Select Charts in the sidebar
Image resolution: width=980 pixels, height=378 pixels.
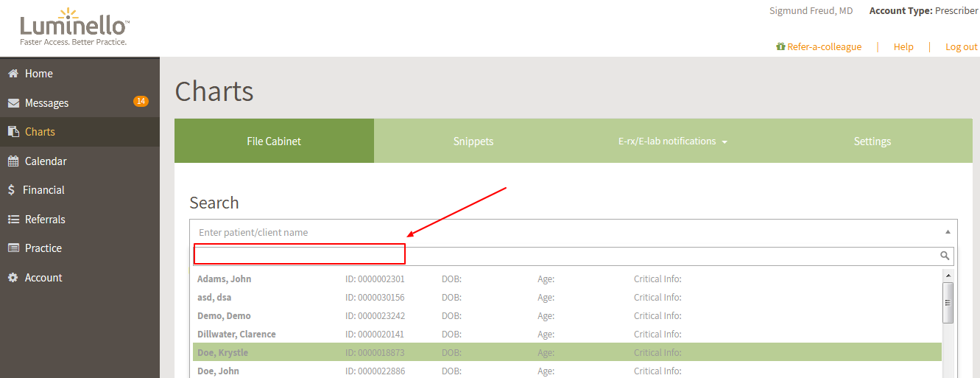click(80, 132)
